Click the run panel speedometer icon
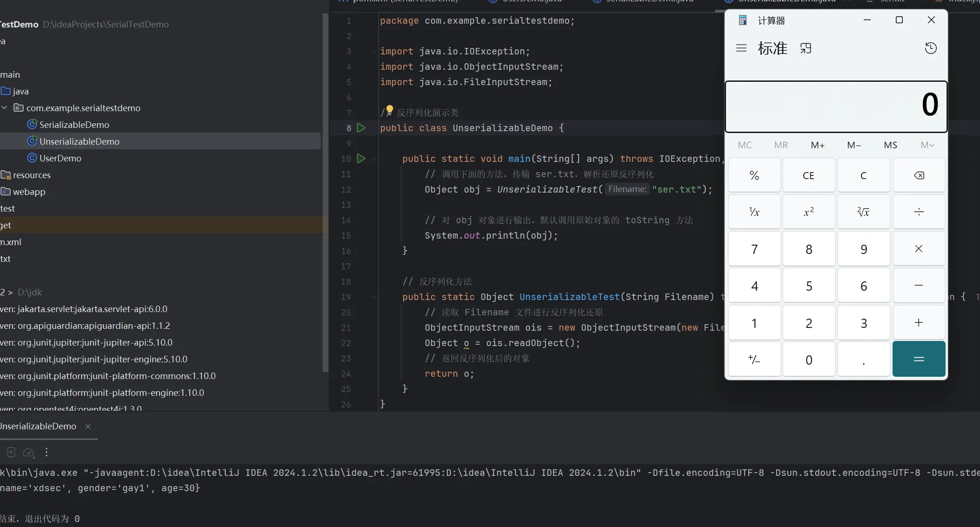 click(x=28, y=452)
